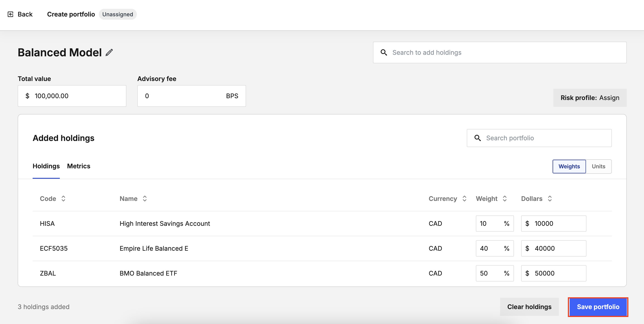Sort by the Weight column arrows
The height and width of the screenshot is (324, 644).
(x=504, y=199)
